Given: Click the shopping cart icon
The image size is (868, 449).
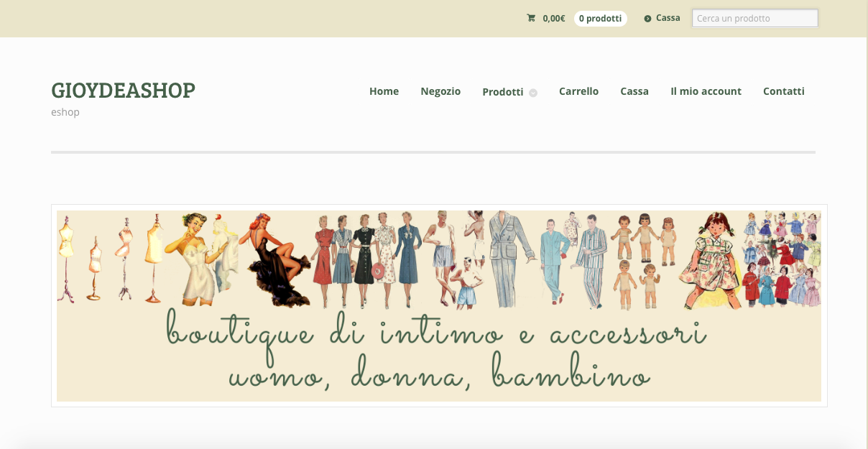Looking at the screenshot, I should pyautogui.click(x=531, y=19).
